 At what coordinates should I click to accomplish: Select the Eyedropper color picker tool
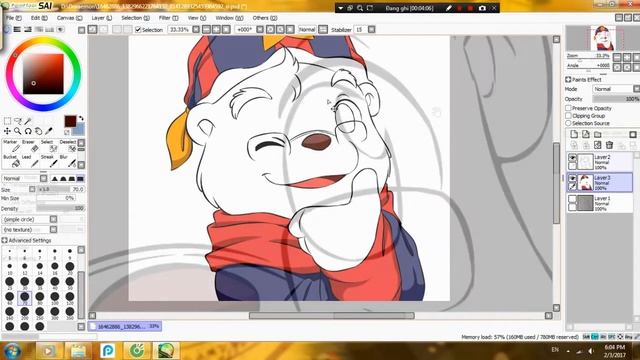click(x=49, y=131)
